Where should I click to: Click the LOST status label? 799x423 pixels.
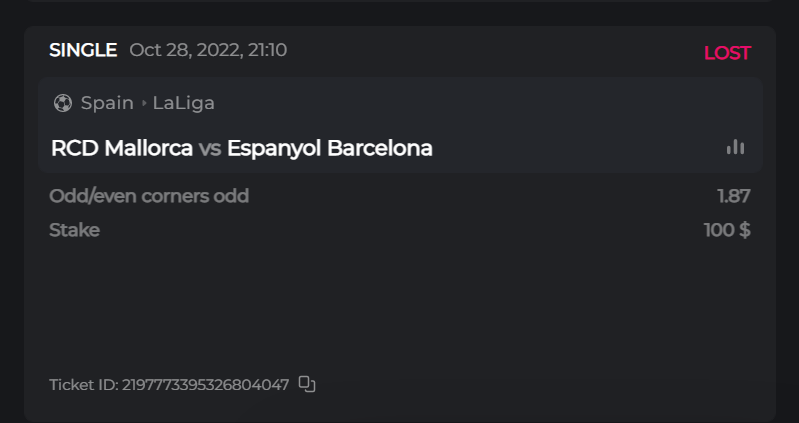727,53
